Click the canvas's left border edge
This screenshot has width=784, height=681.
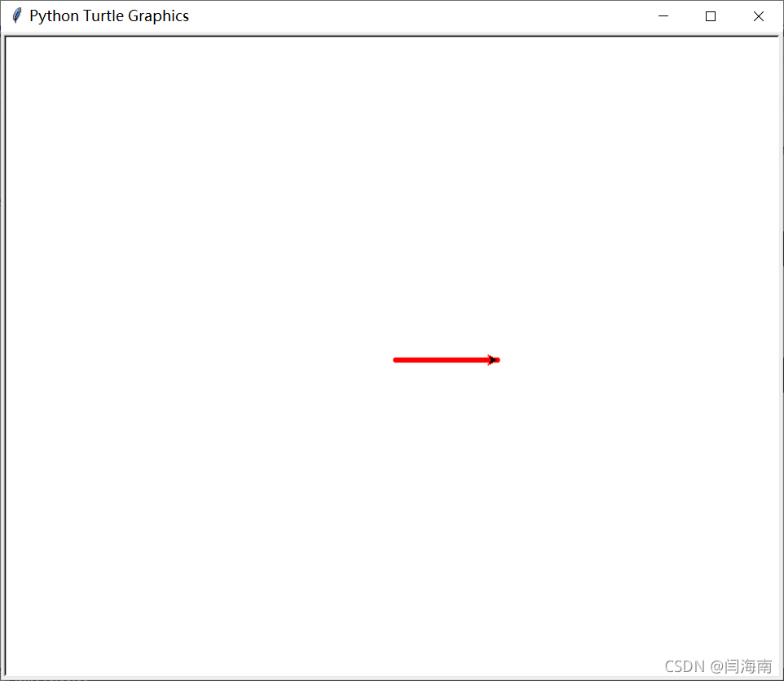click(6, 356)
